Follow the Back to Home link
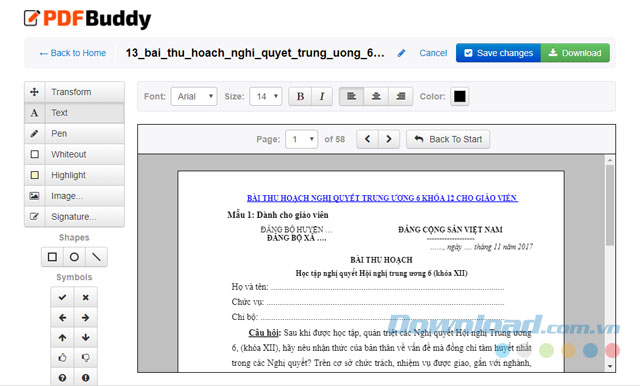640x386 pixels. click(73, 53)
